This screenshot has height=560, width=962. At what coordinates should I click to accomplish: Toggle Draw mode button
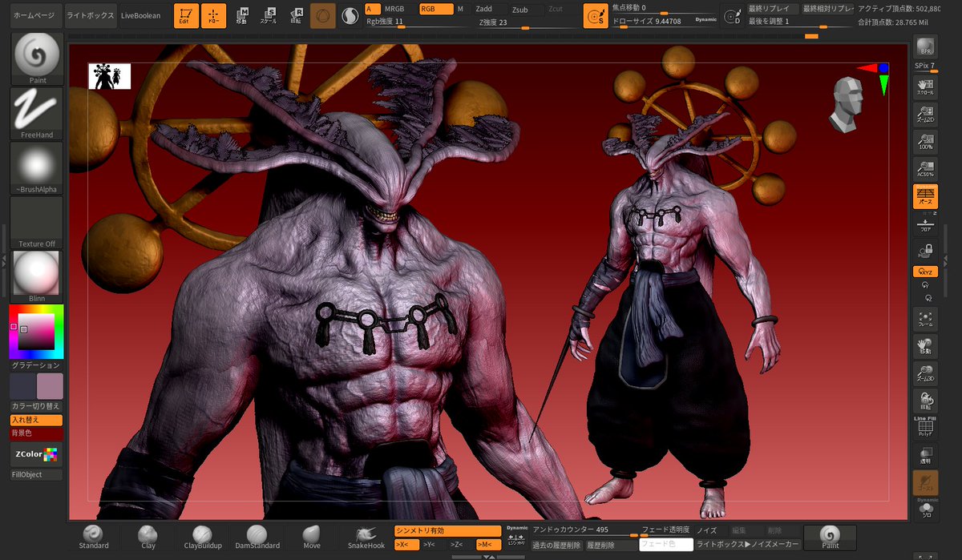(213, 16)
